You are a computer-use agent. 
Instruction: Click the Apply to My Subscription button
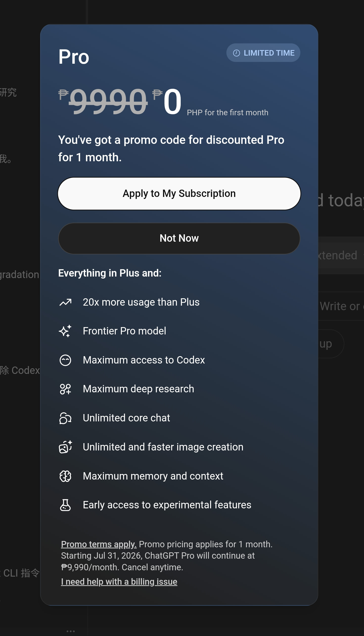[179, 194]
